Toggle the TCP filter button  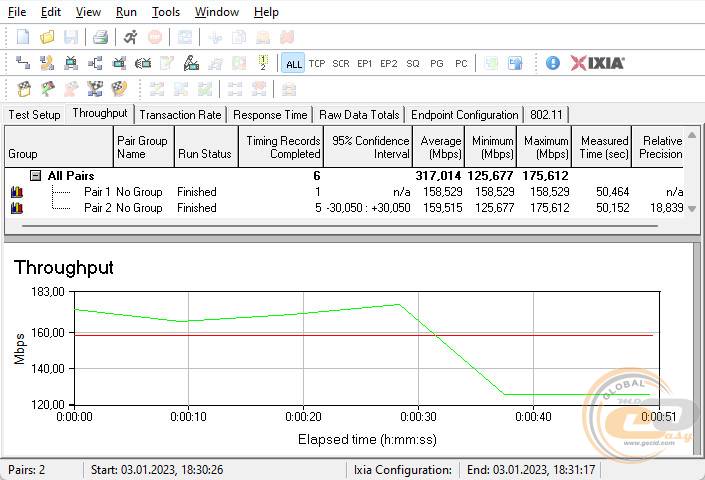pos(317,63)
